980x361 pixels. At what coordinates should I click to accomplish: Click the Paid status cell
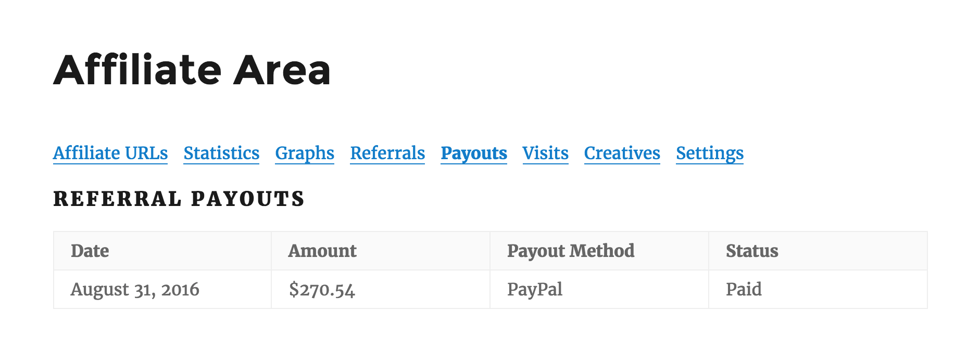(744, 289)
